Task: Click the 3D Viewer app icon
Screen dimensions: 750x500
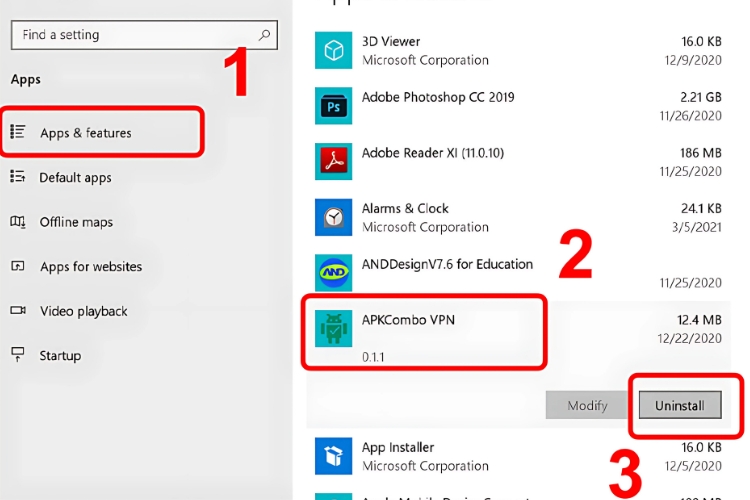Action: [333, 51]
